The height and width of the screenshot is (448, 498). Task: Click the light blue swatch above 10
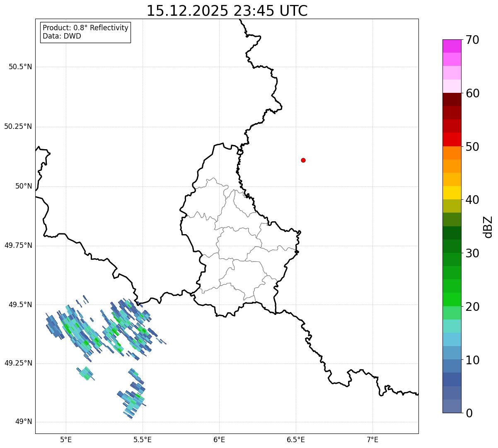click(x=452, y=353)
